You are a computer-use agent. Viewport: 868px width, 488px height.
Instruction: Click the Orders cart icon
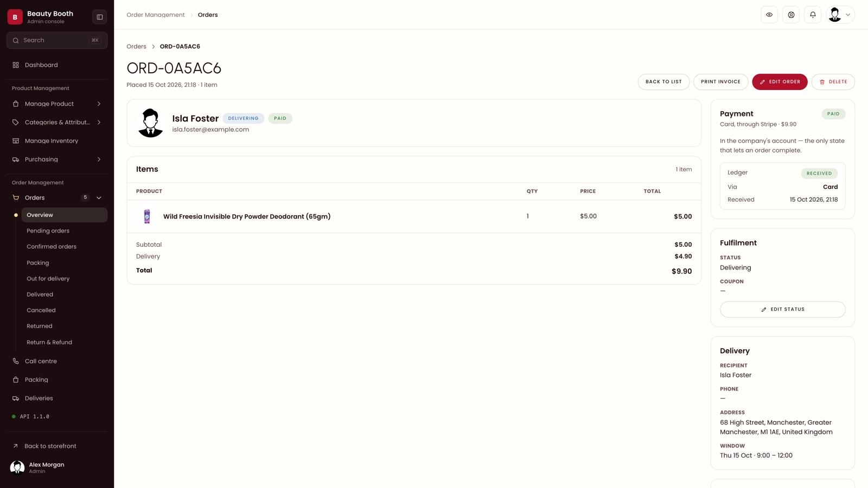pos(16,198)
